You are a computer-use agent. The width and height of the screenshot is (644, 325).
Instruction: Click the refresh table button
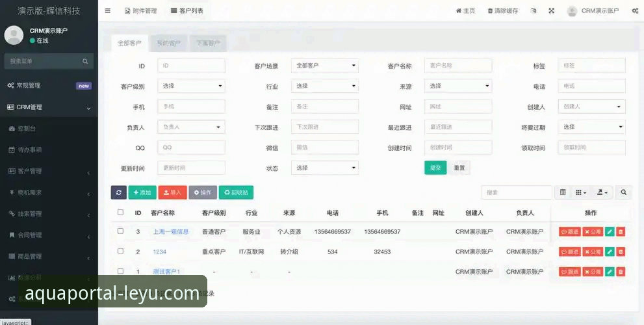click(x=118, y=192)
